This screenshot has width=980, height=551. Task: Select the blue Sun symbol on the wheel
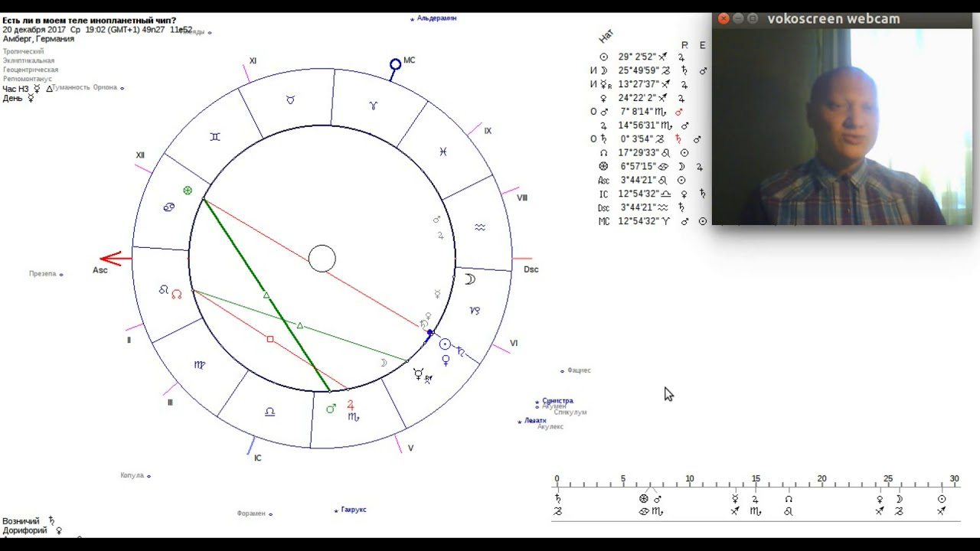pyautogui.click(x=445, y=344)
